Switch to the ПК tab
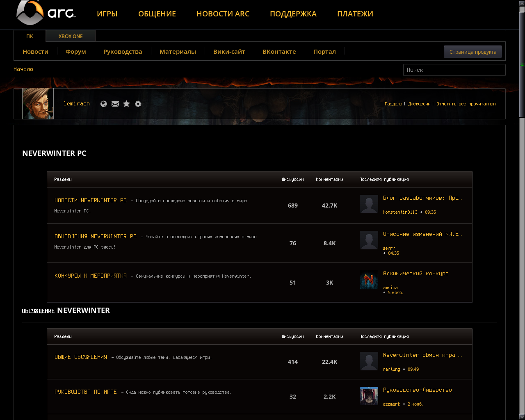Image resolution: width=525 pixels, height=420 pixels. pos(30,36)
